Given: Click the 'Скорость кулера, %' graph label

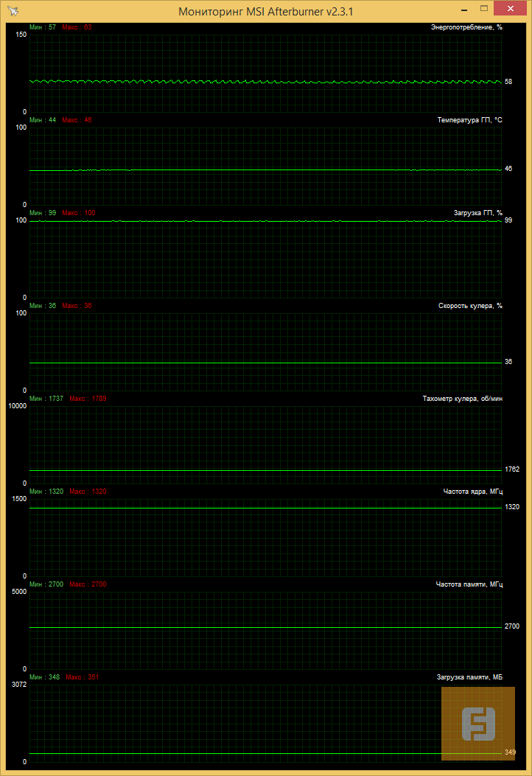Looking at the screenshot, I should pyautogui.click(x=470, y=306).
